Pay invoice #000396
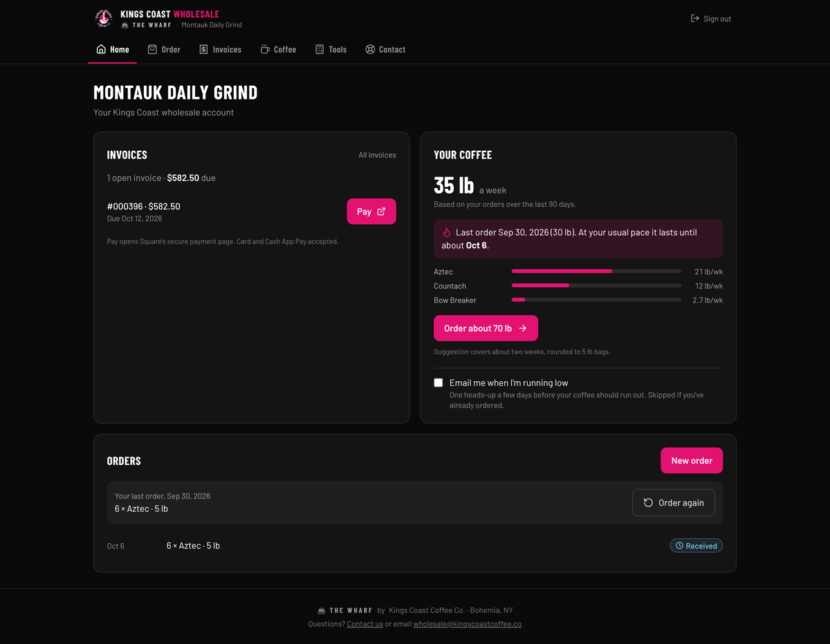Screen dimensions: 830x644 pos(371,212)
